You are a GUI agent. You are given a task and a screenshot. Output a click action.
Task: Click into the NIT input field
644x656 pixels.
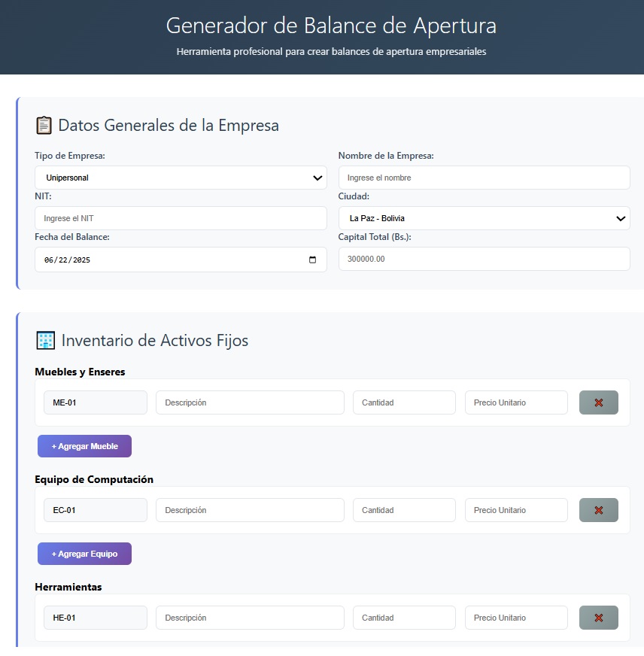181,218
